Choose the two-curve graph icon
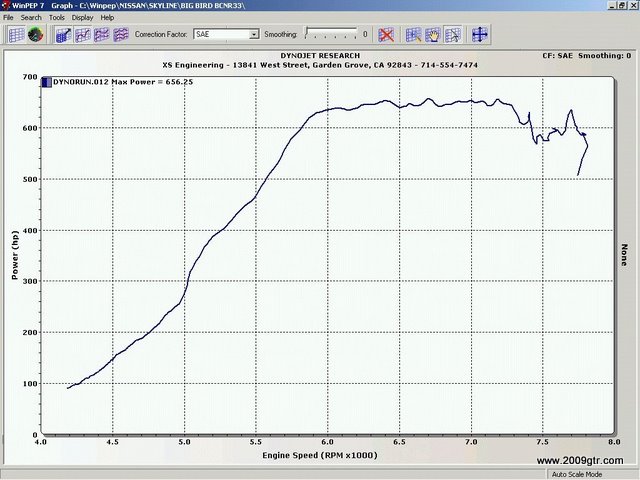This screenshot has width=640, height=480. point(102,35)
